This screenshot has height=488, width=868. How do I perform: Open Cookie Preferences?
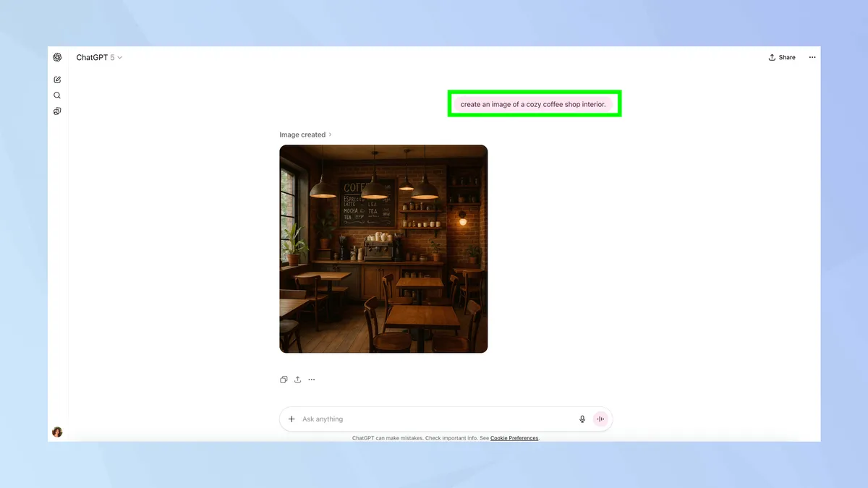click(x=514, y=437)
